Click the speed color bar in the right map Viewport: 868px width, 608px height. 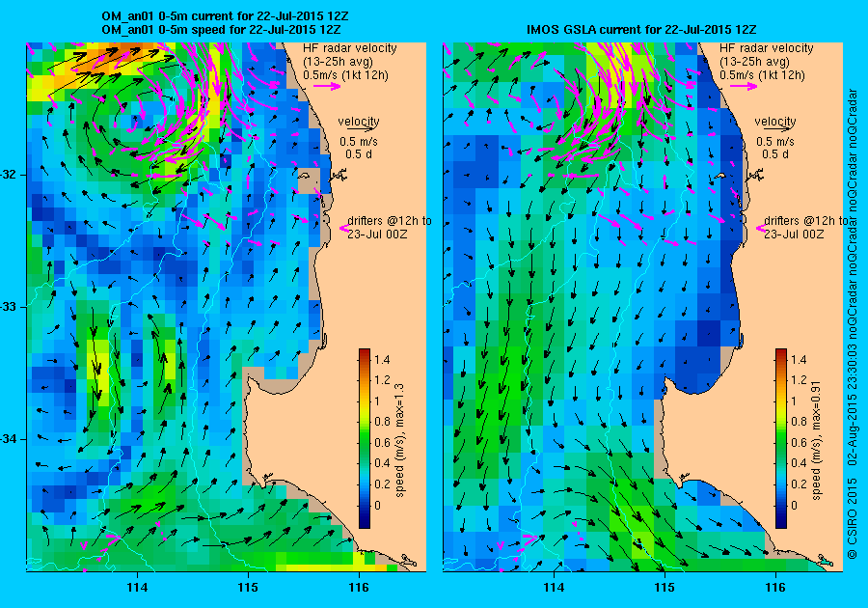pos(781,438)
